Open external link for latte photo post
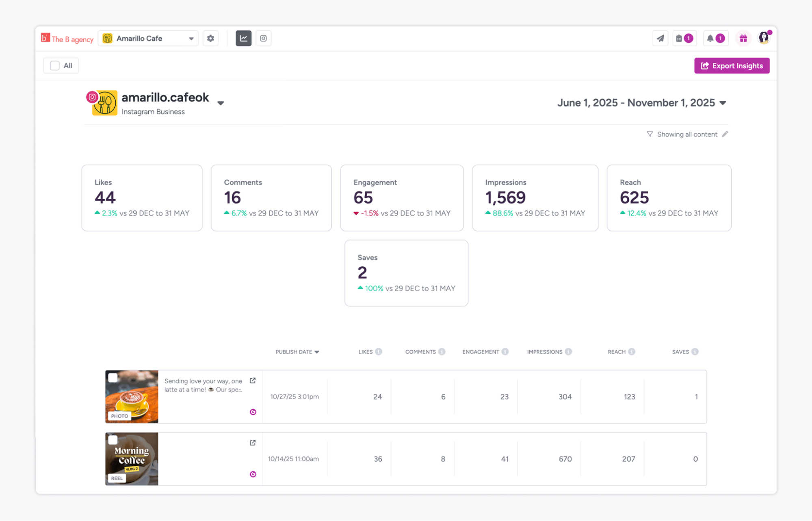This screenshot has height=521, width=812. 253,381
